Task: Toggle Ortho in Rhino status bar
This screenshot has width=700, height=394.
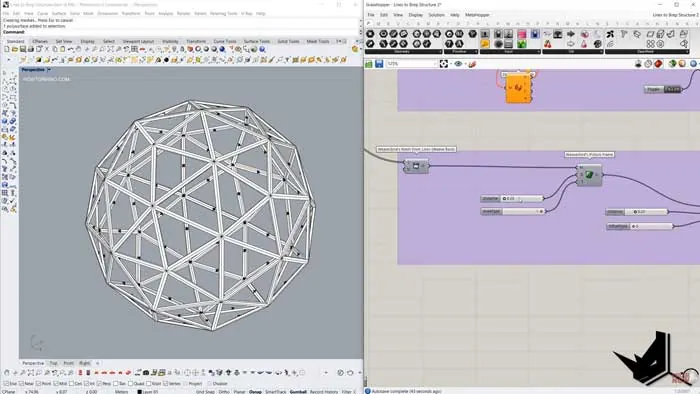Action: (x=224, y=392)
